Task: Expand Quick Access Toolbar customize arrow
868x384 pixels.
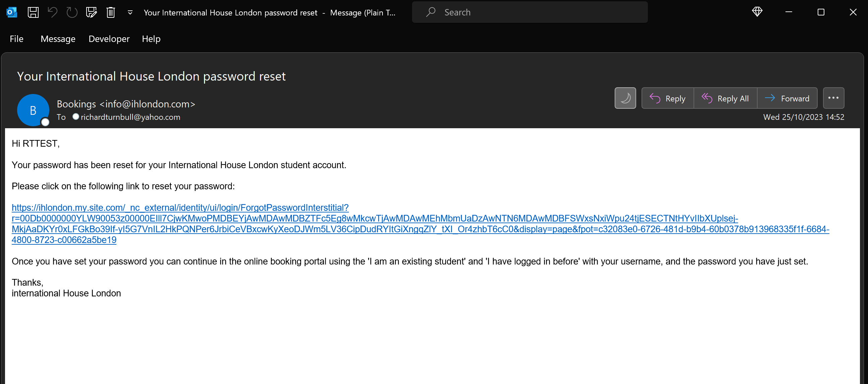Action: (x=130, y=12)
